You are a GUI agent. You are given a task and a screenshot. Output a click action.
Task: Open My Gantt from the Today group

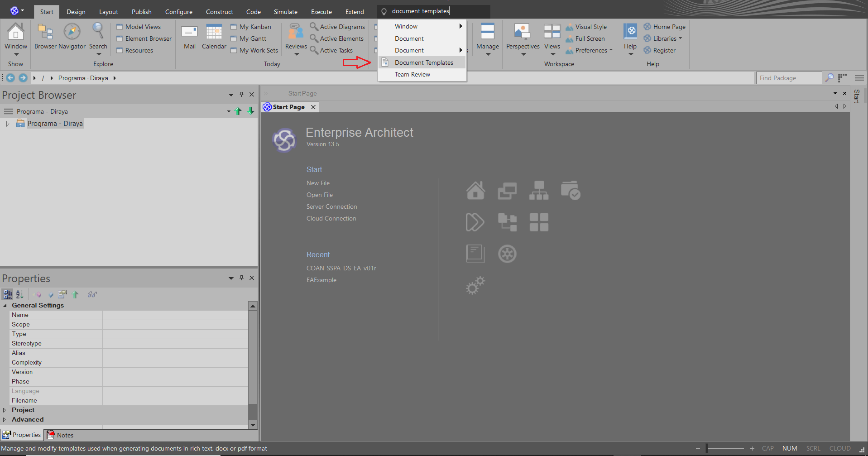pyautogui.click(x=249, y=38)
